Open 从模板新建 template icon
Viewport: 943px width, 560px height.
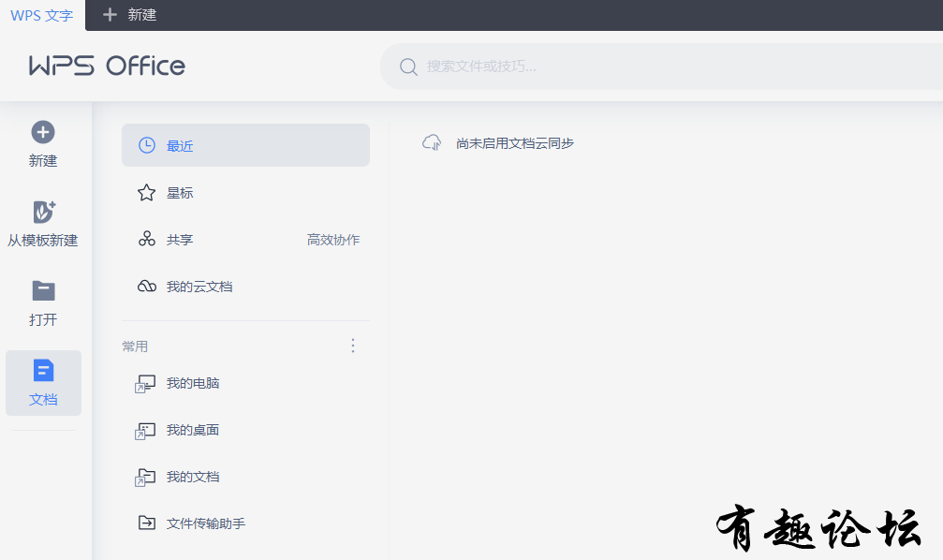[x=43, y=212]
